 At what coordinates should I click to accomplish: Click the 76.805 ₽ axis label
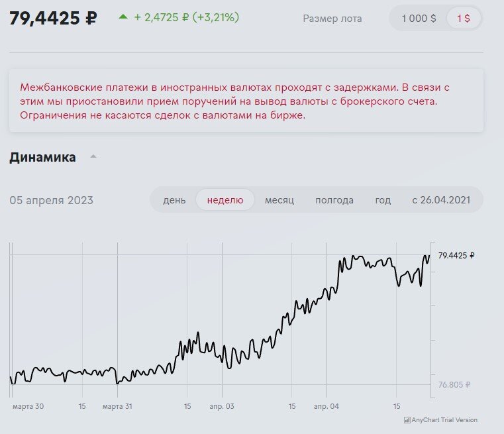coord(454,384)
